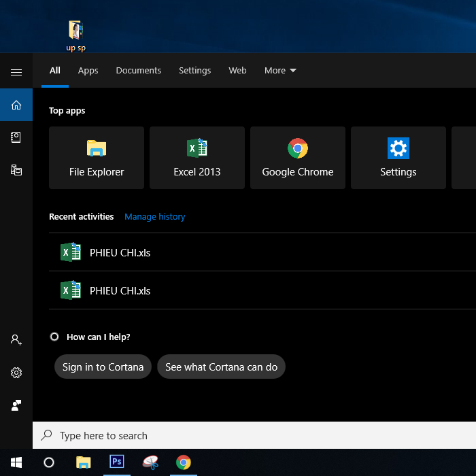
Task: Click Sign in to Cortana button
Action: 103,367
